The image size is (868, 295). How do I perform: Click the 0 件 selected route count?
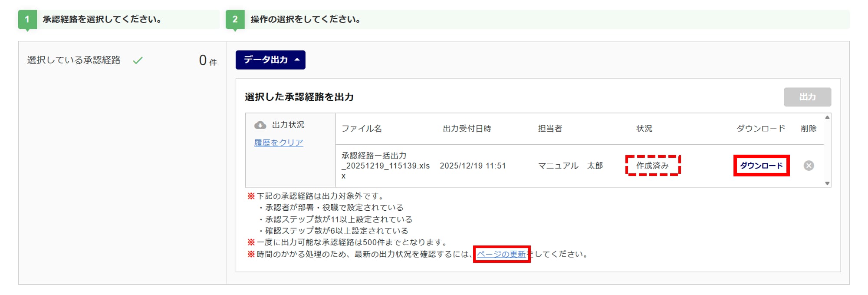point(207,60)
